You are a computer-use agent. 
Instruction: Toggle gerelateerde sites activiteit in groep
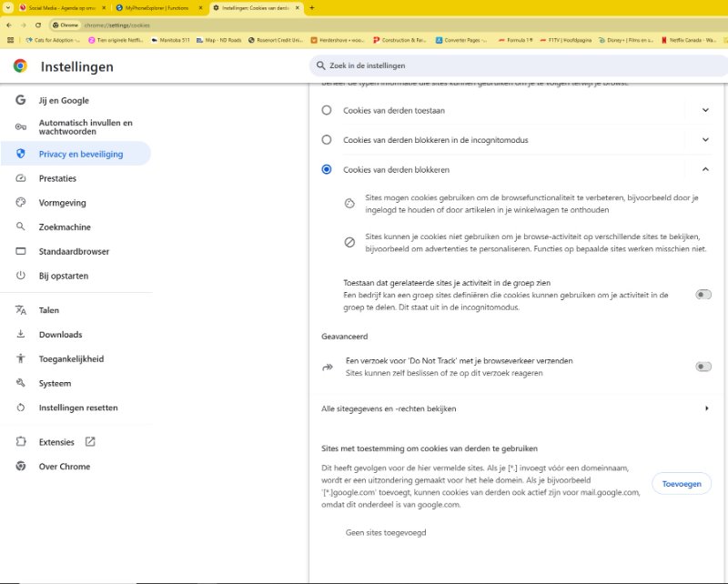coord(703,295)
